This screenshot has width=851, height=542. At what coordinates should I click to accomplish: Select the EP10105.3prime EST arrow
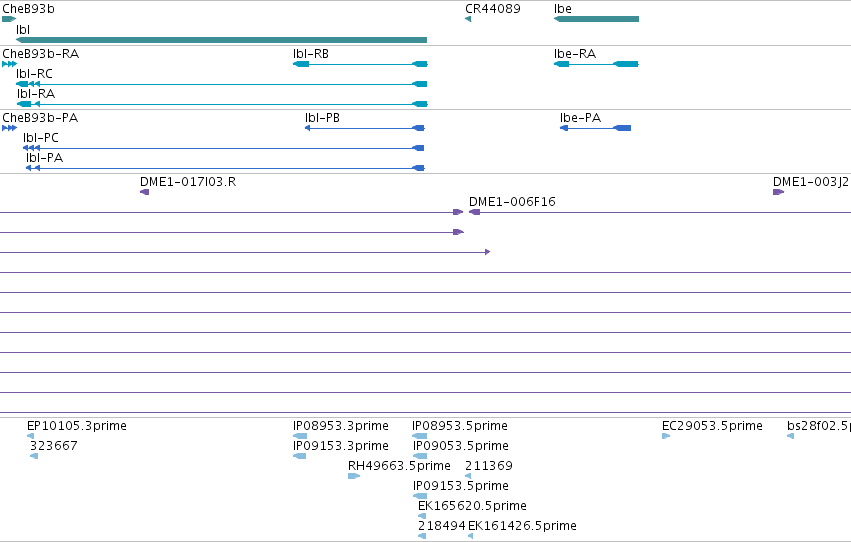pyautogui.click(x=30, y=436)
